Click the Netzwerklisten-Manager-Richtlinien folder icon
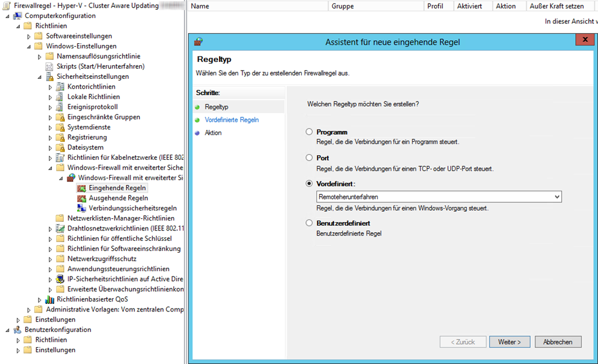598x364 pixels. (x=60, y=219)
